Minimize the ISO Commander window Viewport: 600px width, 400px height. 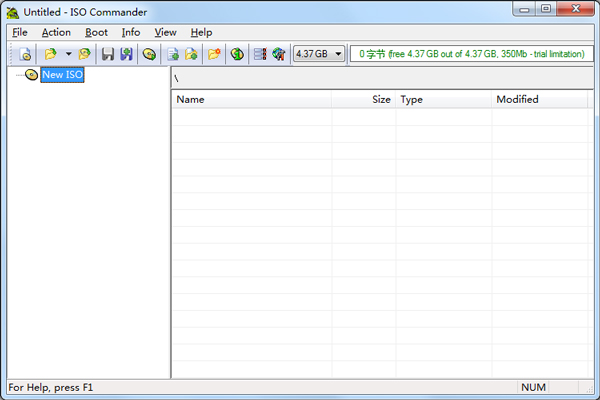pos(524,9)
